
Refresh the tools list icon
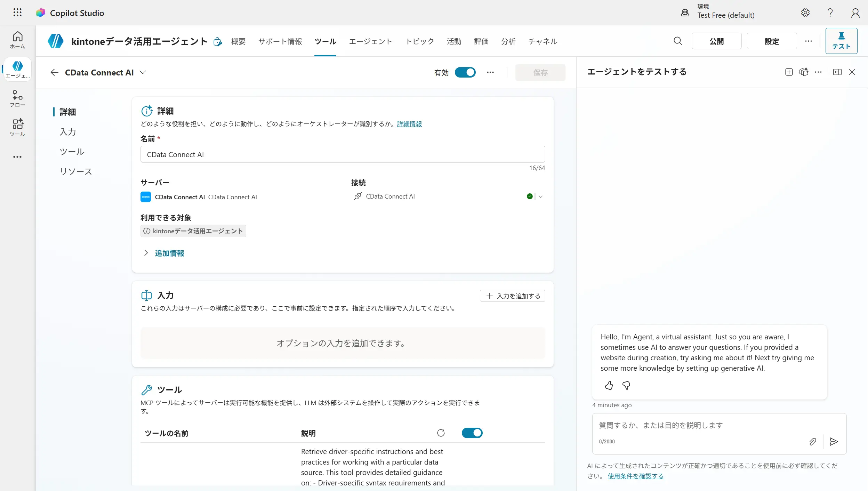pos(441,433)
